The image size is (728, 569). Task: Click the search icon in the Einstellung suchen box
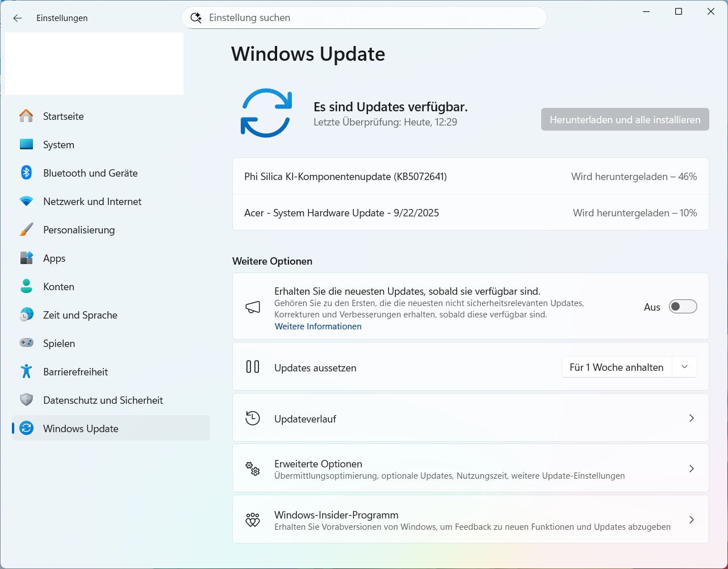[x=196, y=18]
